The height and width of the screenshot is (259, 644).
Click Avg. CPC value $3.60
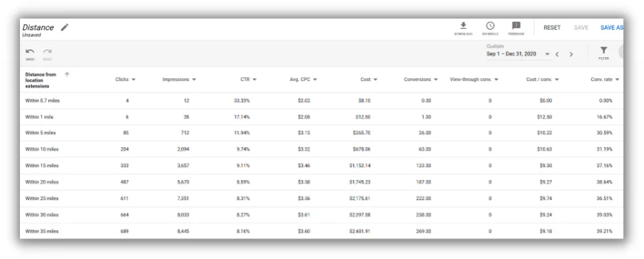pos(304,232)
